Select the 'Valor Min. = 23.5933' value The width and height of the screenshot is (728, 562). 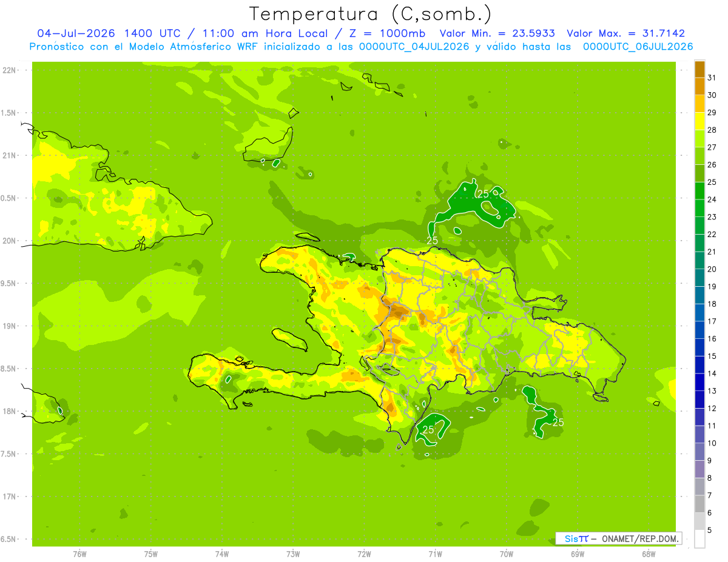pyautogui.click(x=496, y=33)
